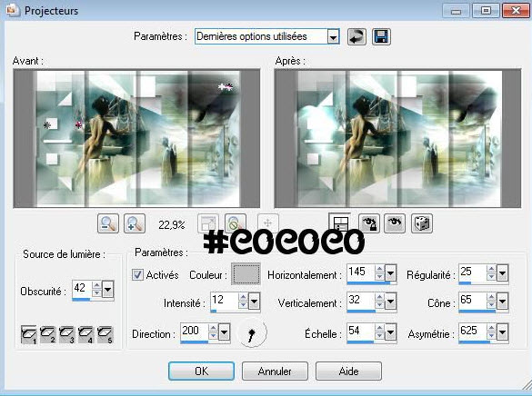This screenshot has width=532, height=396.
Task: Uncheck the Activés checkbox
Action: click(x=137, y=274)
